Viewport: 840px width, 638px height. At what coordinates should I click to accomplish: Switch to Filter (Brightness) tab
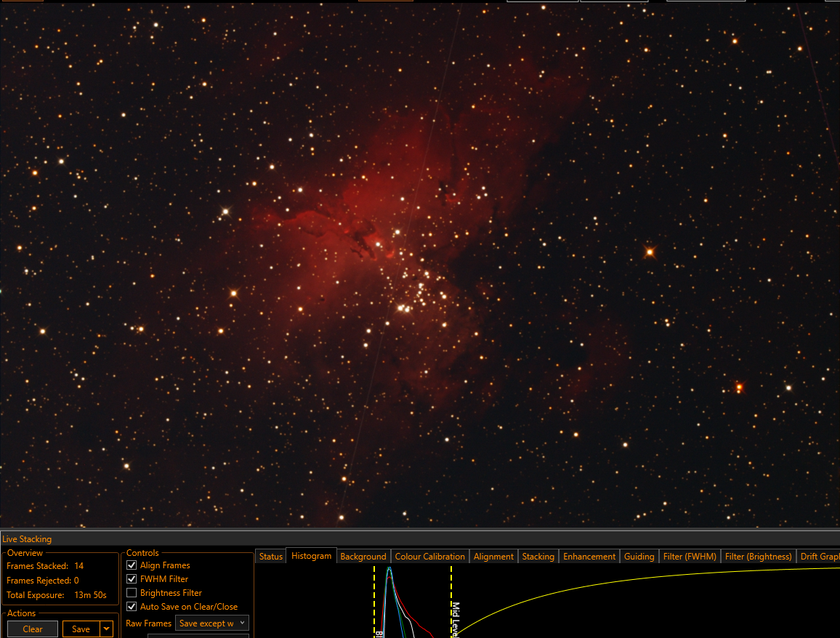[x=758, y=557]
